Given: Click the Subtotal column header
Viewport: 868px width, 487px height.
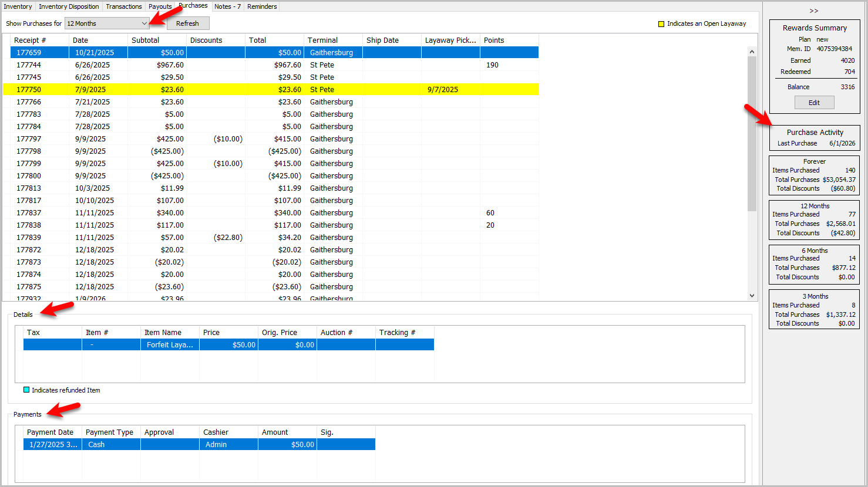Looking at the screenshot, I should (x=157, y=40).
